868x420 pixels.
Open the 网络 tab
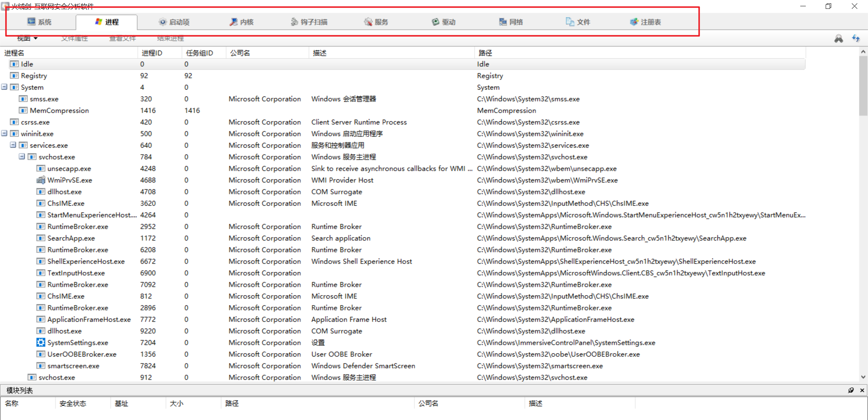pos(511,22)
